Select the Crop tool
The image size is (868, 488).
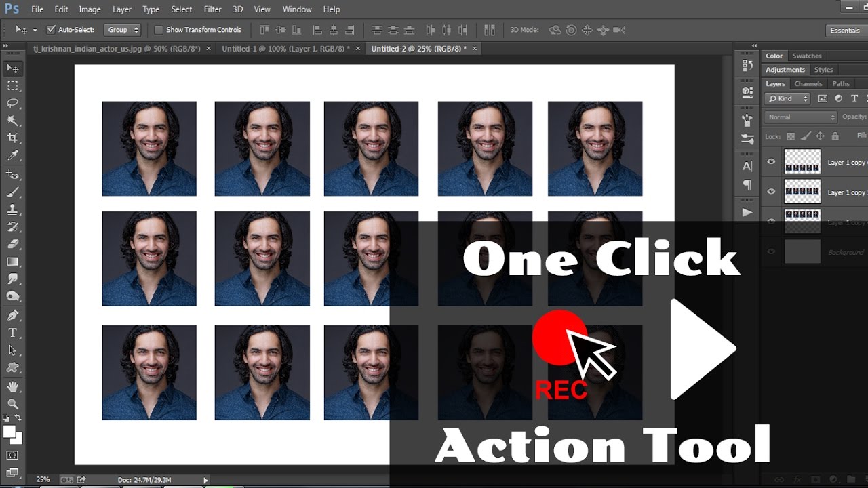click(13, 138)
